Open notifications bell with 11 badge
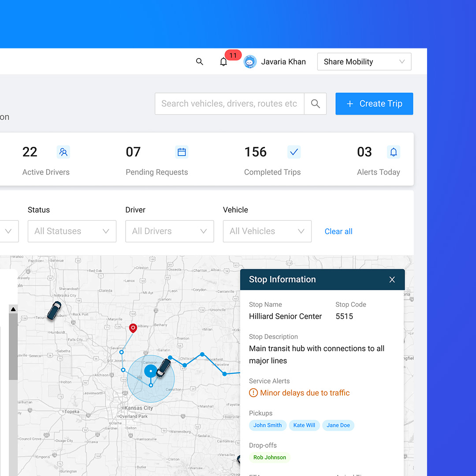Image resolution: width=476 pixels, height=476 pixels. point(224,62)
